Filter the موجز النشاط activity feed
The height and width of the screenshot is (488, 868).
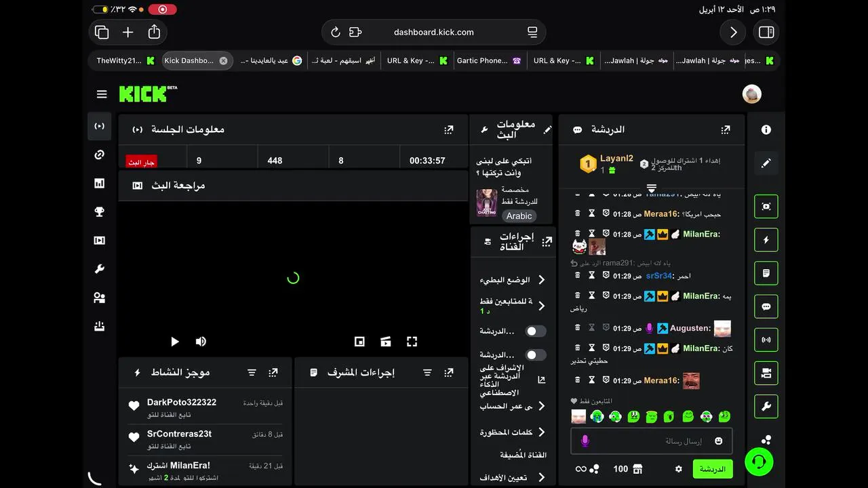(x=252, y=373)
